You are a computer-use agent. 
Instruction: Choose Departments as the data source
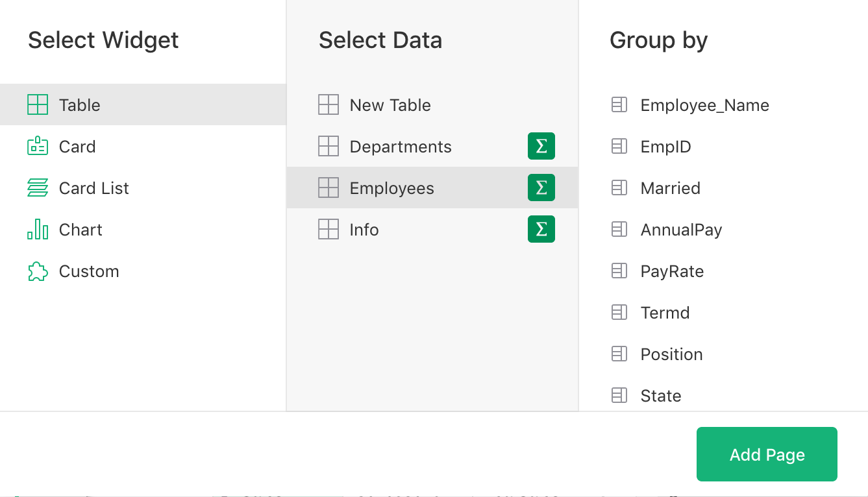coord(401,146)
